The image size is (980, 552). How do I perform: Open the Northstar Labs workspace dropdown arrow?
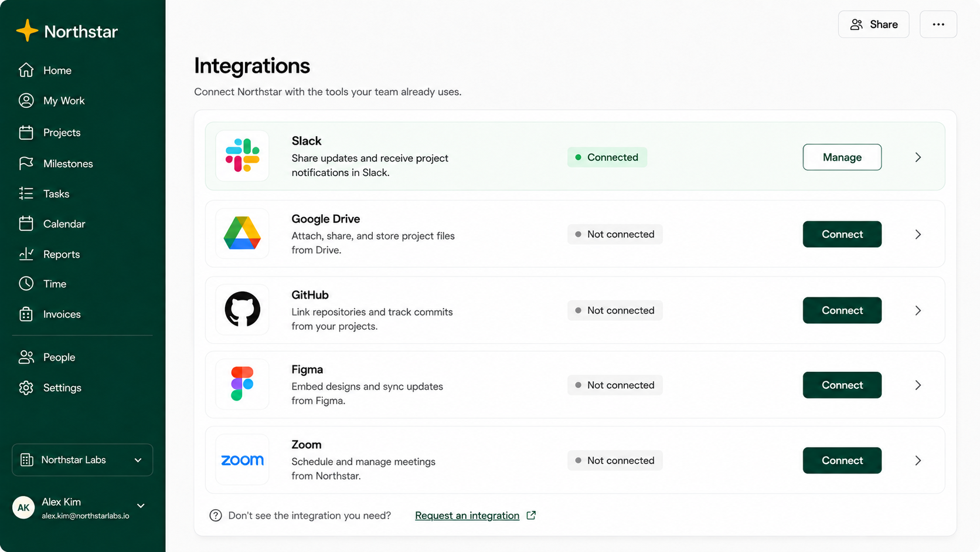138,460
